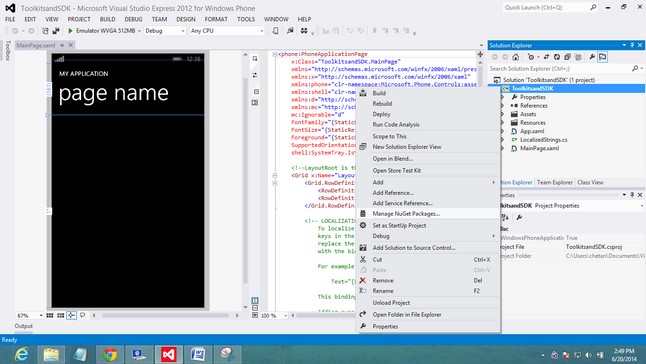Switch to the Team Explorer tab
The image size is (646, 364).
(x=555, y=182)
